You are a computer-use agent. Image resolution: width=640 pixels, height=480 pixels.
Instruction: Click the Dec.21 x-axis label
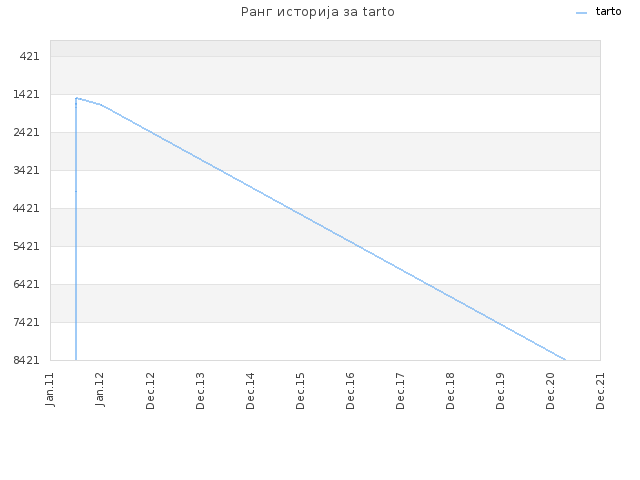(600, 391)
